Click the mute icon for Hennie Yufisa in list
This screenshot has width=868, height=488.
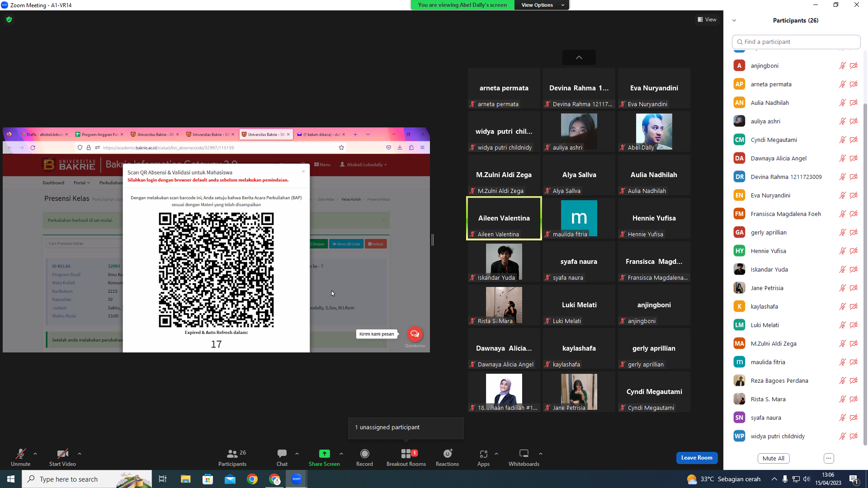(x=843, y=251)
